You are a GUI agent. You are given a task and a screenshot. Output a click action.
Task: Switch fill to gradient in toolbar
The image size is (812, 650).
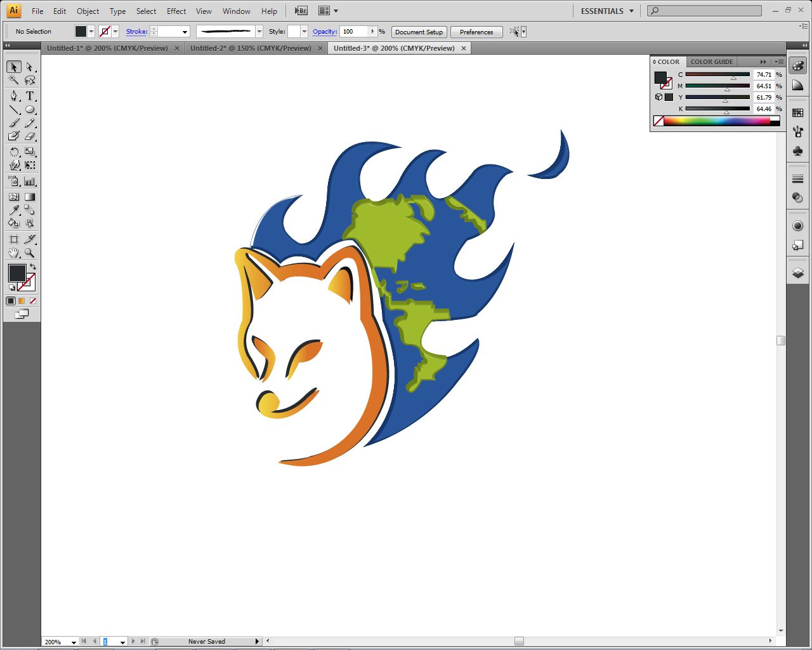[22, 300]
